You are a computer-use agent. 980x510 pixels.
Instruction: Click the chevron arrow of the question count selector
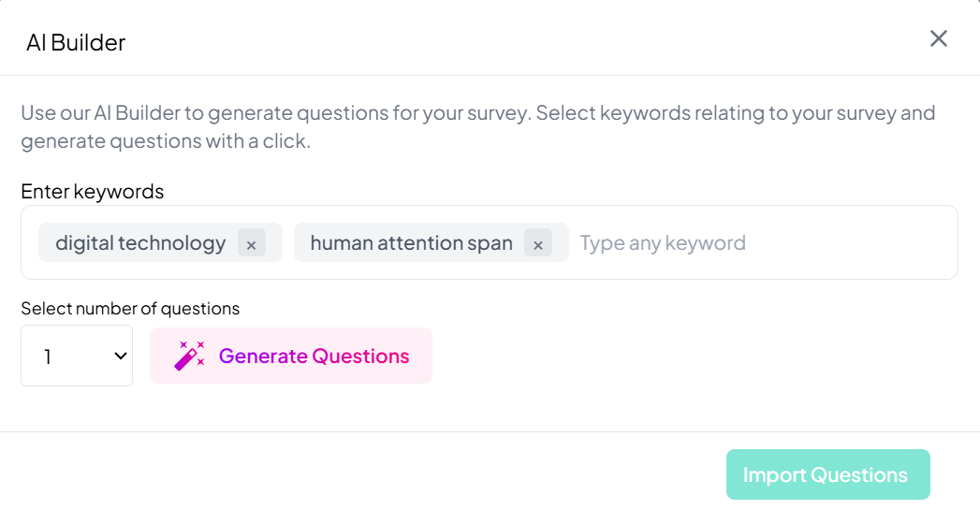click(120, 356)
